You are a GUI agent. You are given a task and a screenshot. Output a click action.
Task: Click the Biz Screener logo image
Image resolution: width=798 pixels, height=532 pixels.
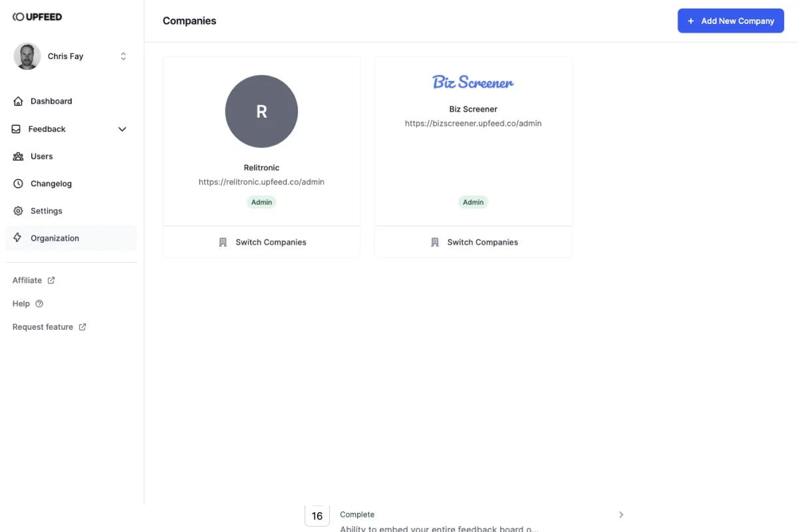pyautogui.click(x=473, y=82)
